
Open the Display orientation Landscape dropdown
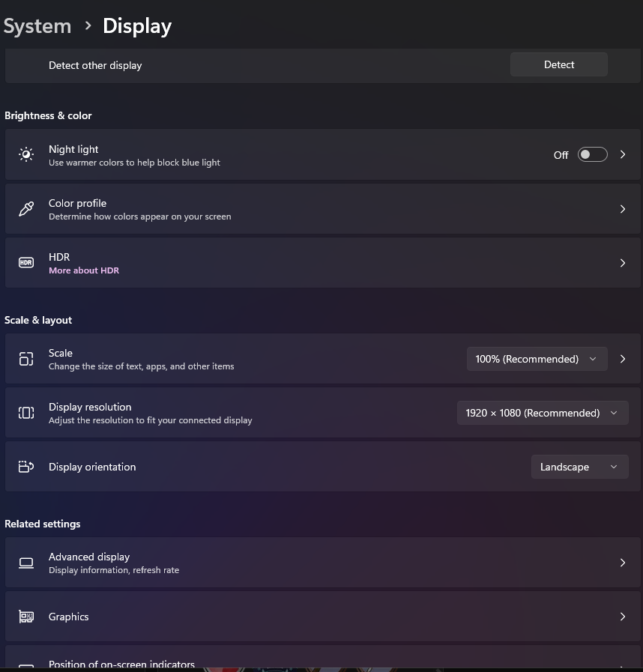click(x=579, y=467)
